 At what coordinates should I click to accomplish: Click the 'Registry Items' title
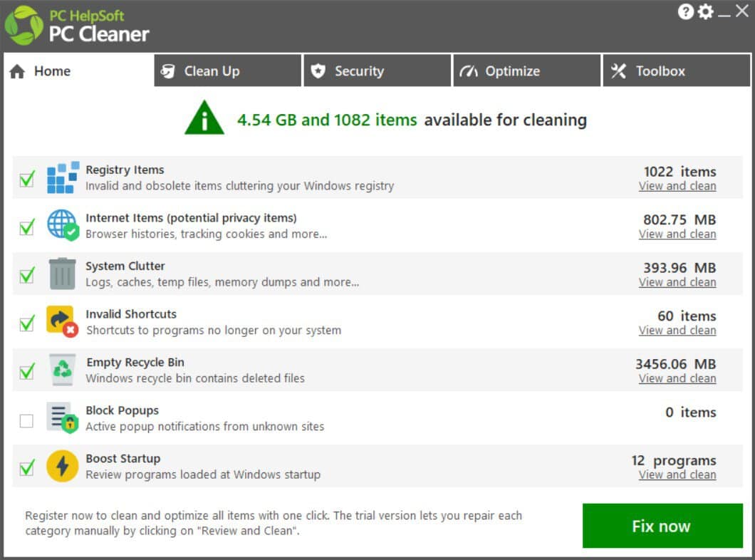(x=125, y=170)
